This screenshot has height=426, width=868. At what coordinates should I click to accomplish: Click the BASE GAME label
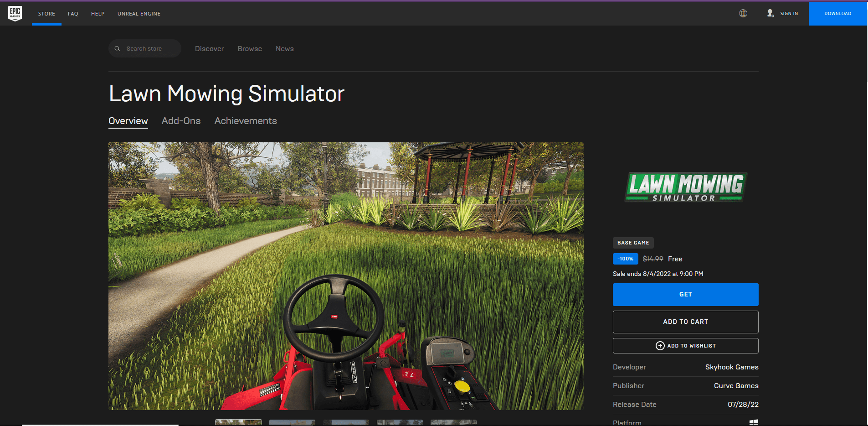(633, 243)
